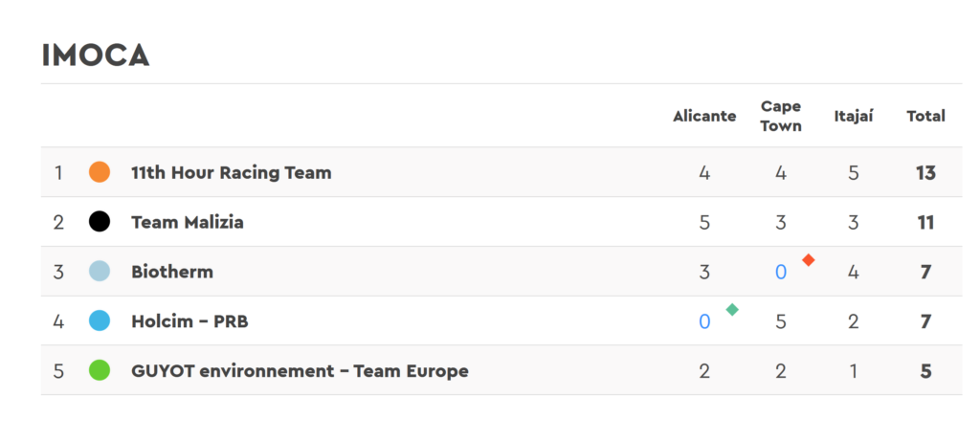Viewport: 980px width, 441px height.
Task: Open the 11th Hour Racing Team name
Action: click(232, 172)
